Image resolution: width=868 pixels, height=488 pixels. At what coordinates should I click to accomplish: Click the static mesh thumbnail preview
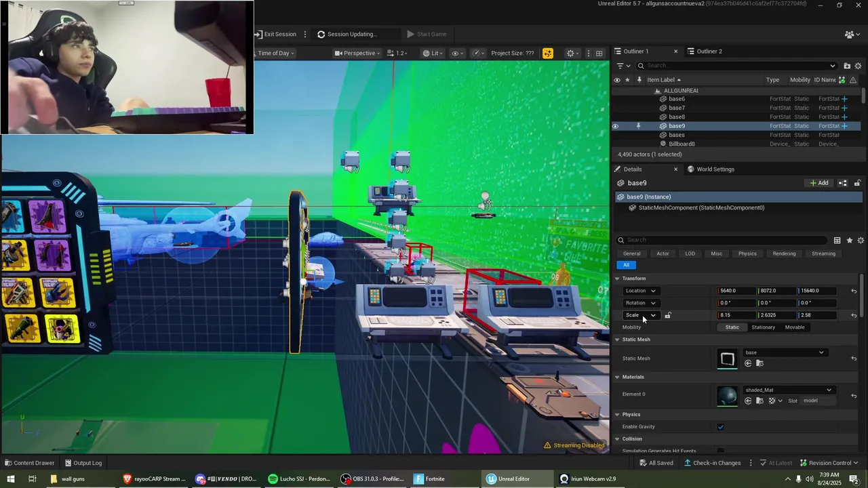point(728,359)
